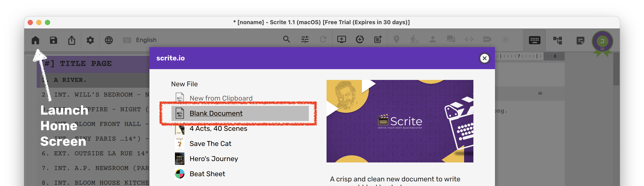
Task: Click the add act break icon
Action: coord(360,40)
